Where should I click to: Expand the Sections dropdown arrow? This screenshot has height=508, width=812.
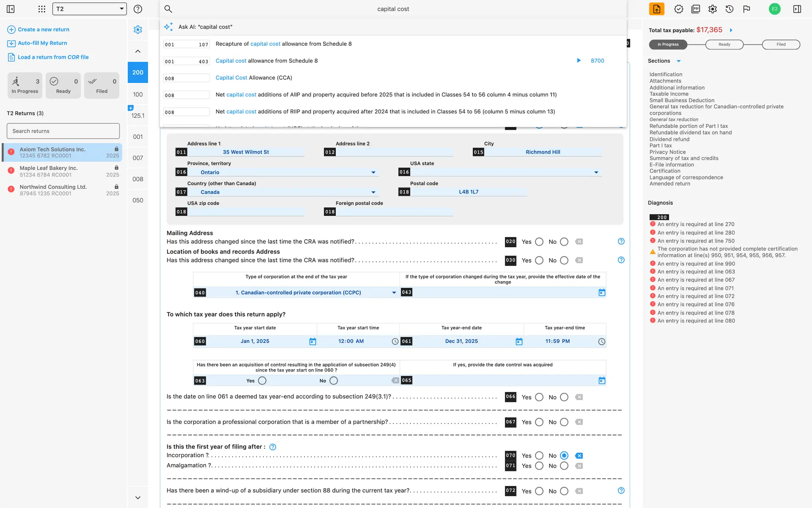679,61
